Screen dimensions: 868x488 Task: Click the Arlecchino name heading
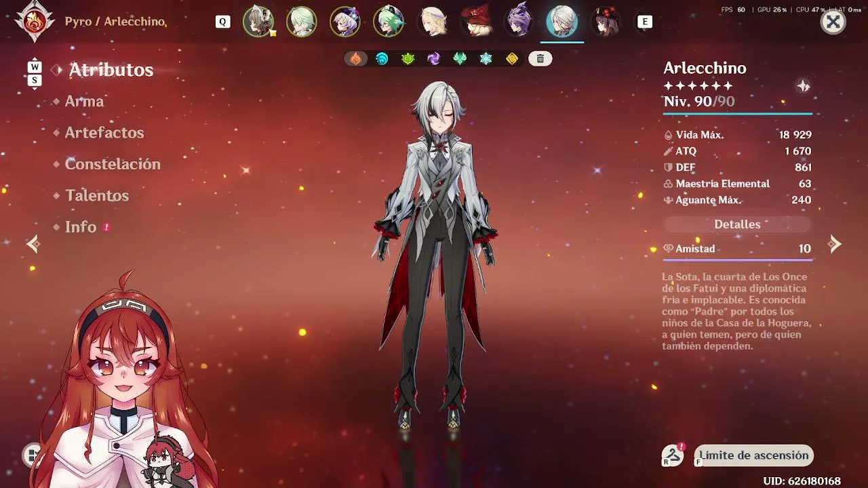(x=705, y=68)
